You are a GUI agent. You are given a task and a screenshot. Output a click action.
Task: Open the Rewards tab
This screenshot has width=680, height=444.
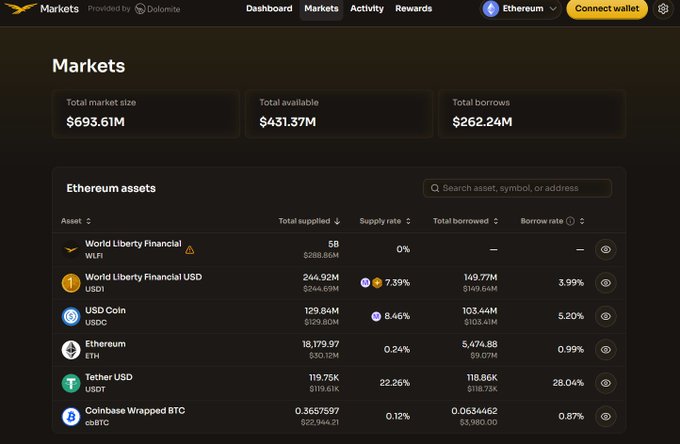(x=413, y=9)
